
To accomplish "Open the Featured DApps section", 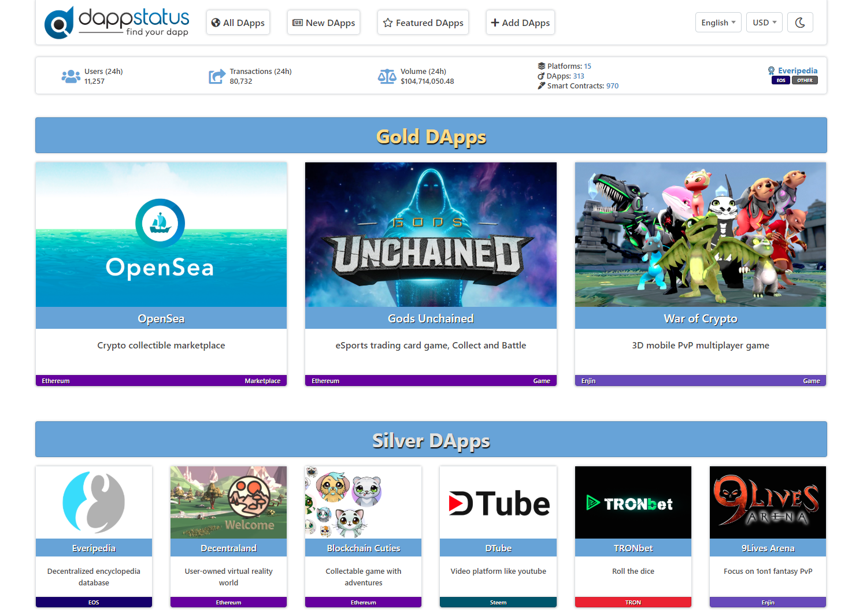I will 423,23.
